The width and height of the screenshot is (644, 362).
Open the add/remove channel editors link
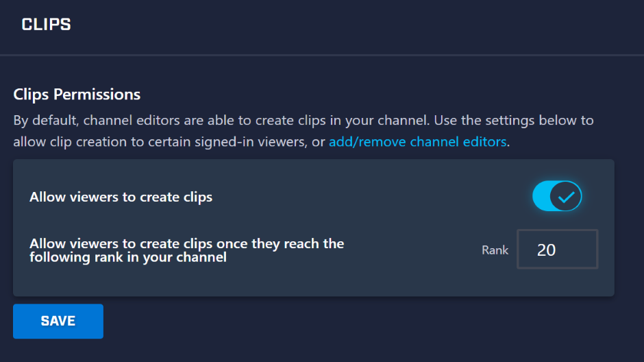417,142
